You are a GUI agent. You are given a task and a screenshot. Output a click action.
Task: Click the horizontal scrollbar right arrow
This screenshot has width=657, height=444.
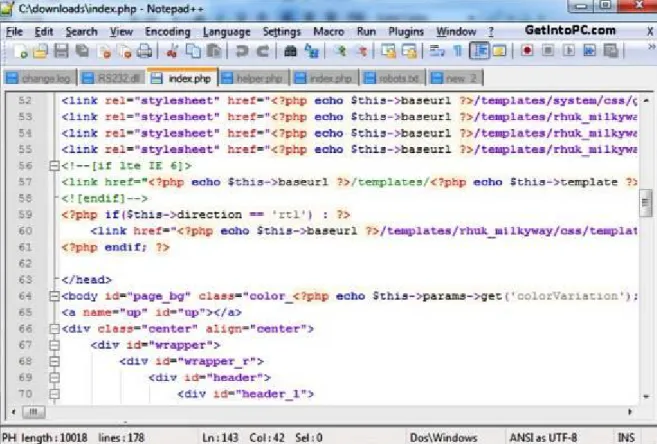tap(630, 412)
